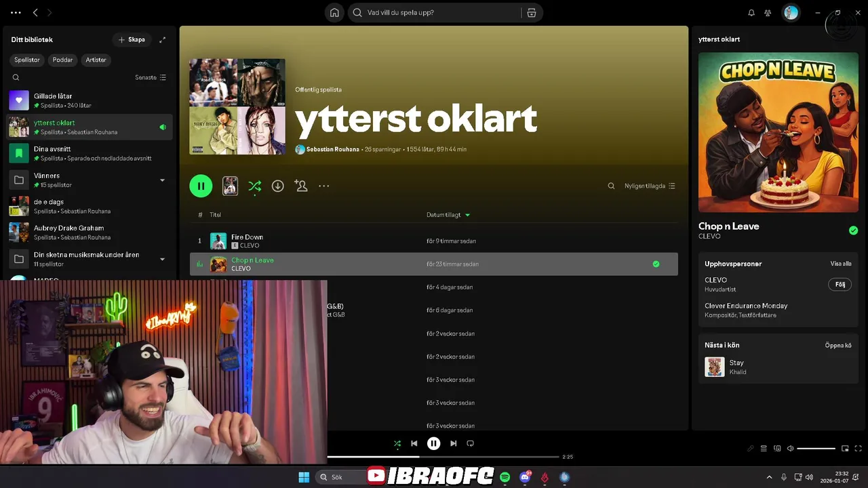Click Spotify icon in Windows taskbar
Screen dimensions: 868x488
[x=505, y=477]
